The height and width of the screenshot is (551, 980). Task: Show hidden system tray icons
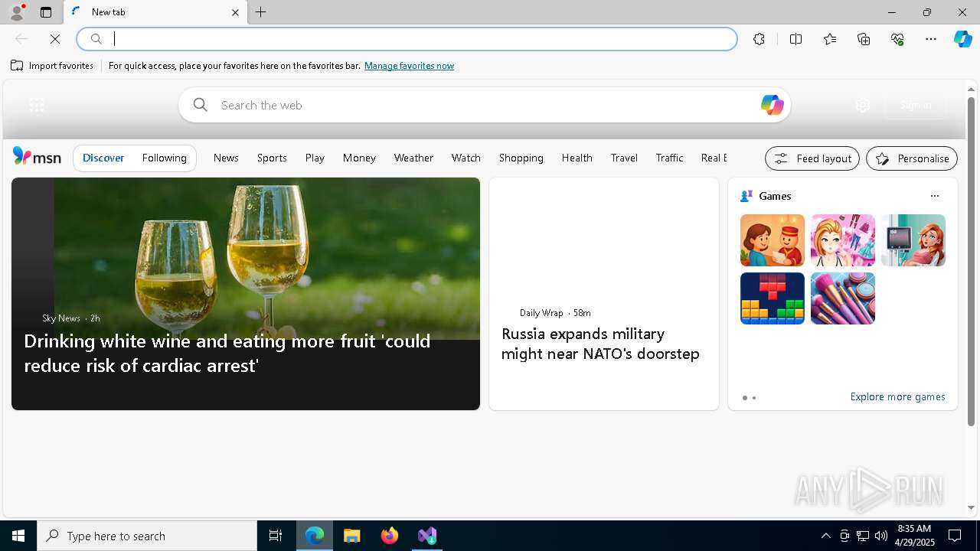(825, 536)
